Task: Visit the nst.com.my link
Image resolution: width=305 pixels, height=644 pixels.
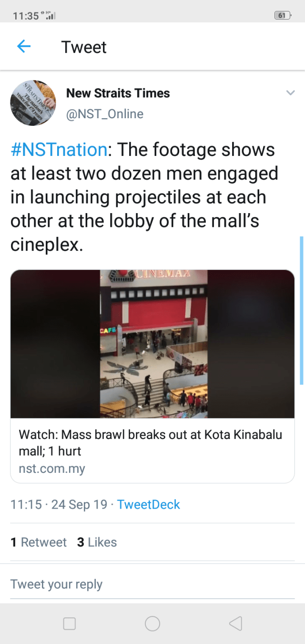Action: tap(52, 469)
